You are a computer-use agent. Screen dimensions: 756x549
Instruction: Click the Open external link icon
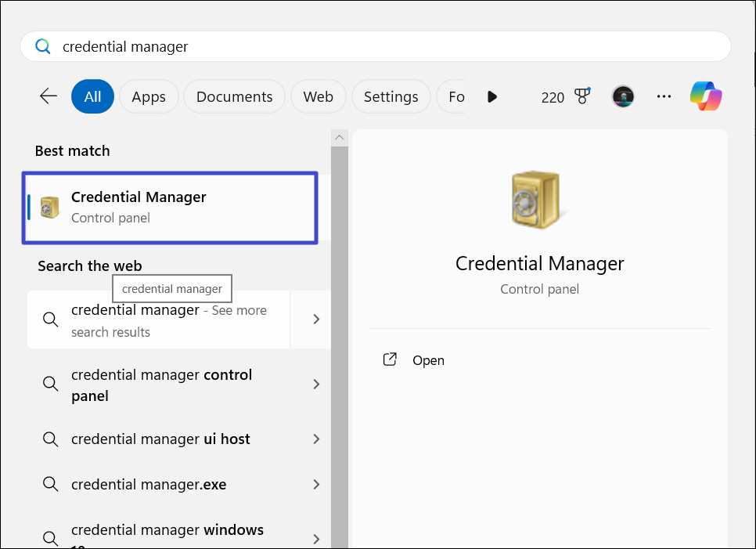[x=390, y=359]
